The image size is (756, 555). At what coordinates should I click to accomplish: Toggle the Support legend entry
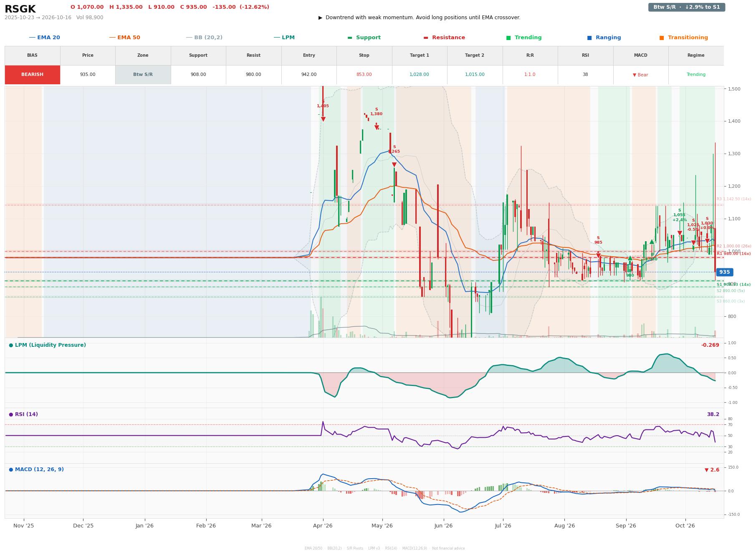tap(364, 38)
